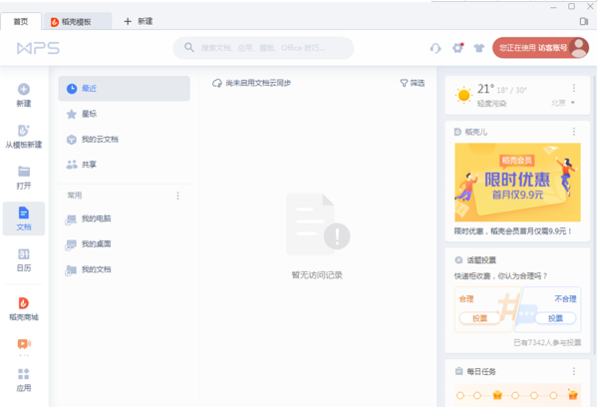600x419 pixels.
Task: Open 我的文档 location
Action: 124,270
